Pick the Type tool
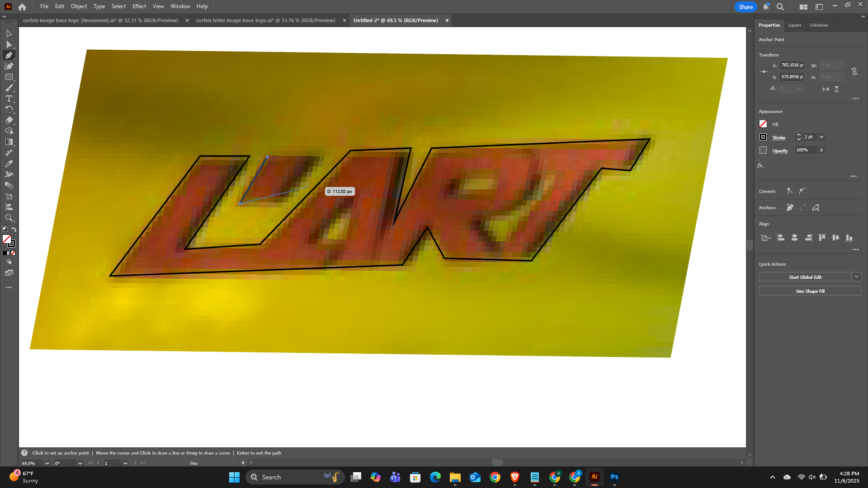The width and height of the screenshot is (868, 488). 9,99
